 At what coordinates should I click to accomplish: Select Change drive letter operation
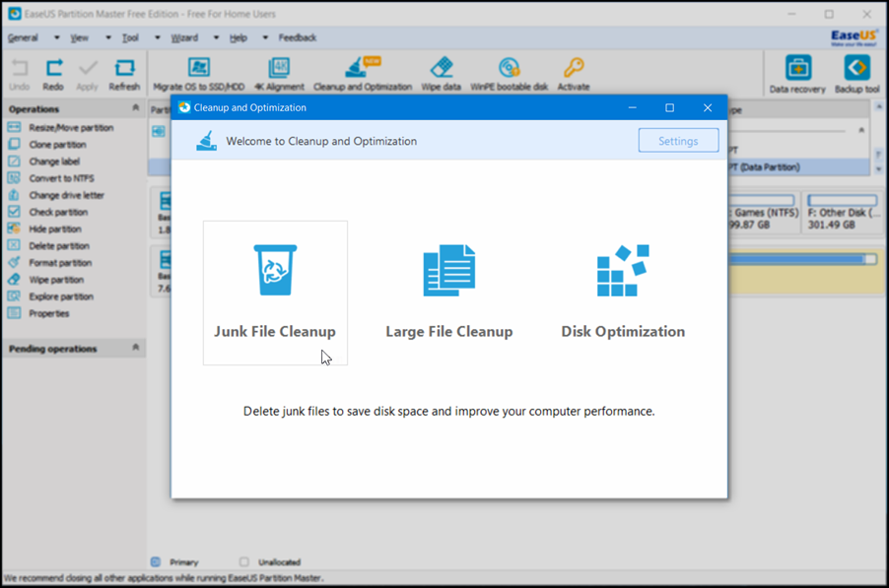click(x=66, y=195)
